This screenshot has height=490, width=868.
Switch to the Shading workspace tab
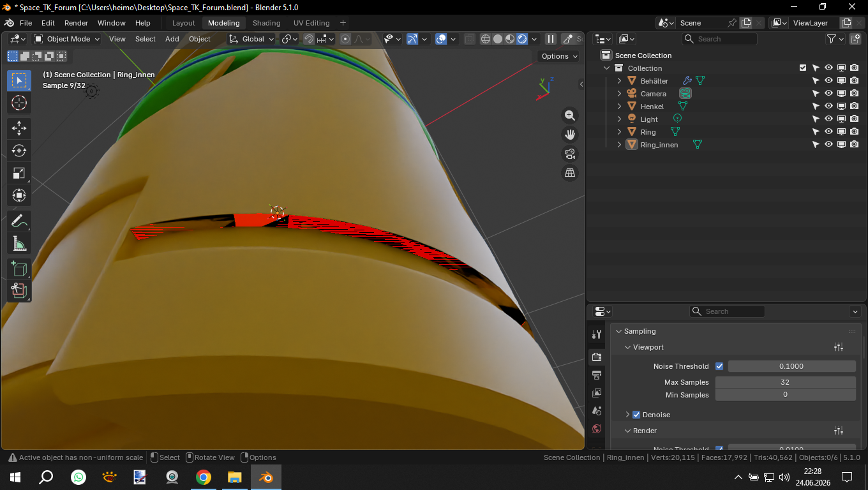point(267,23)
